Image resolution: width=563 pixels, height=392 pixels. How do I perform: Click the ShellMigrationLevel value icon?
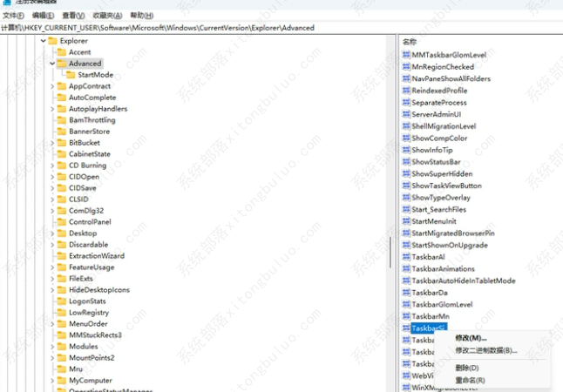tap(406, 126)
